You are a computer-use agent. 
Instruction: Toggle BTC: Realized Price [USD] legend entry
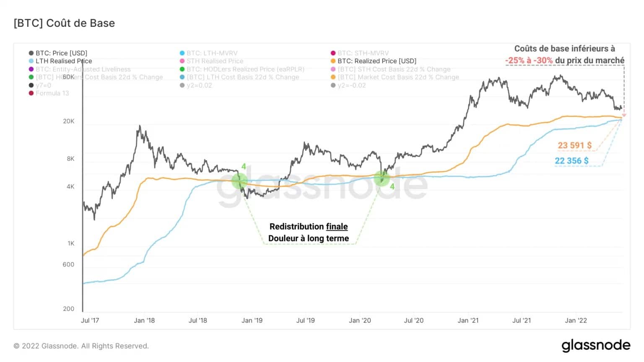coord(374,61)
